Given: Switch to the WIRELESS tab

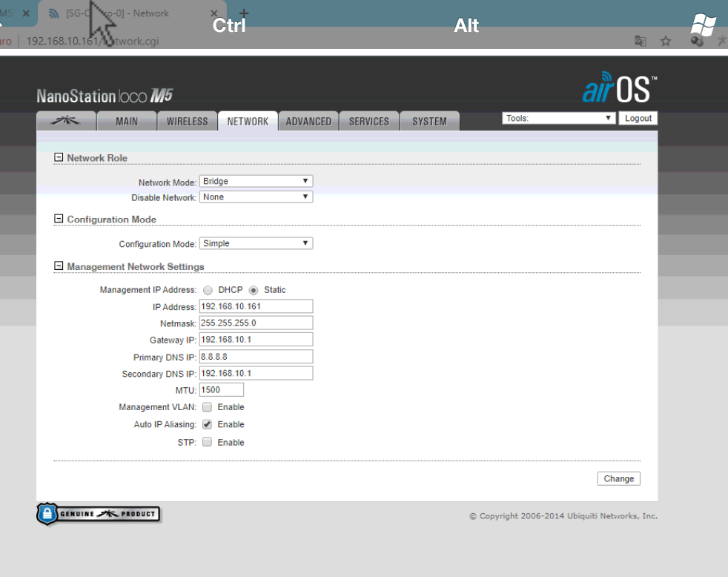Looking at the screenshot, I should pyautogui.click(x=187, y=121).
